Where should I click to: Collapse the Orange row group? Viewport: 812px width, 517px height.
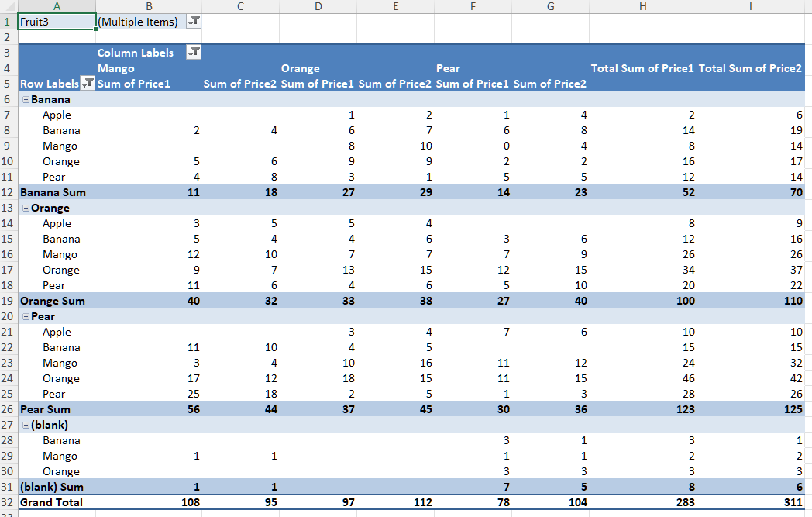[x=26, y=208]
